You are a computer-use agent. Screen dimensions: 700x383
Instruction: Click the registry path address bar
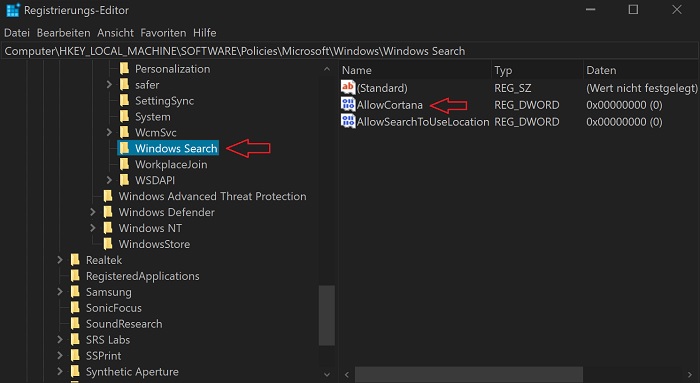tap(350, 51)
